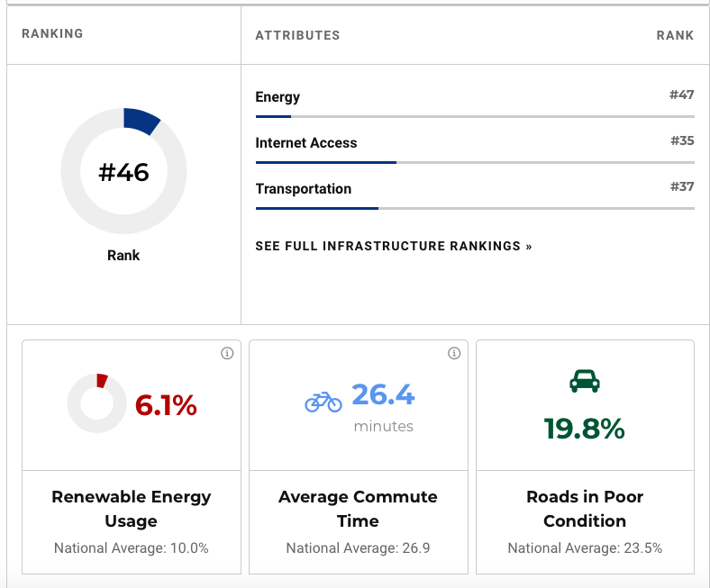Click the #46 rank donut chart
The image size is (710, 588).
coord(123,171)
